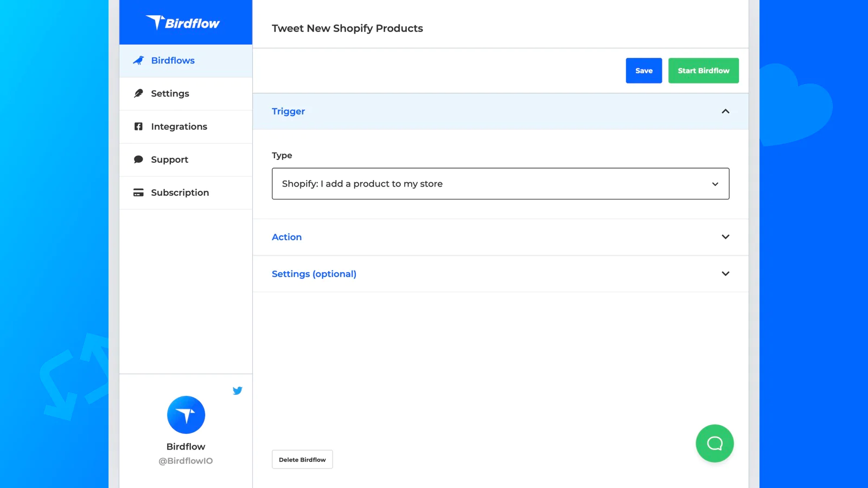Click the Birdflow account name below avatar
Screen dimensions: 868x488
(x=186, y=447)
